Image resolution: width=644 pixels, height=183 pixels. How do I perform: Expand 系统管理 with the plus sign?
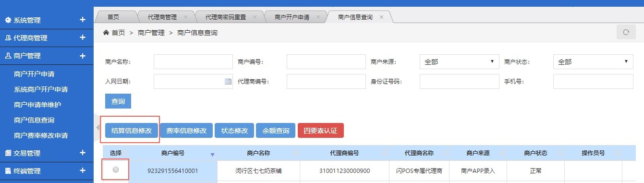pos(83,20)
